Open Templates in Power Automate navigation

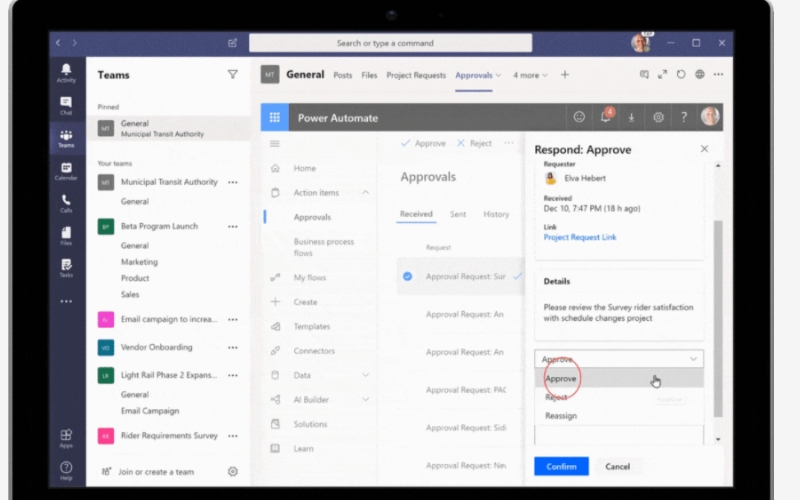tap(312, 326)
